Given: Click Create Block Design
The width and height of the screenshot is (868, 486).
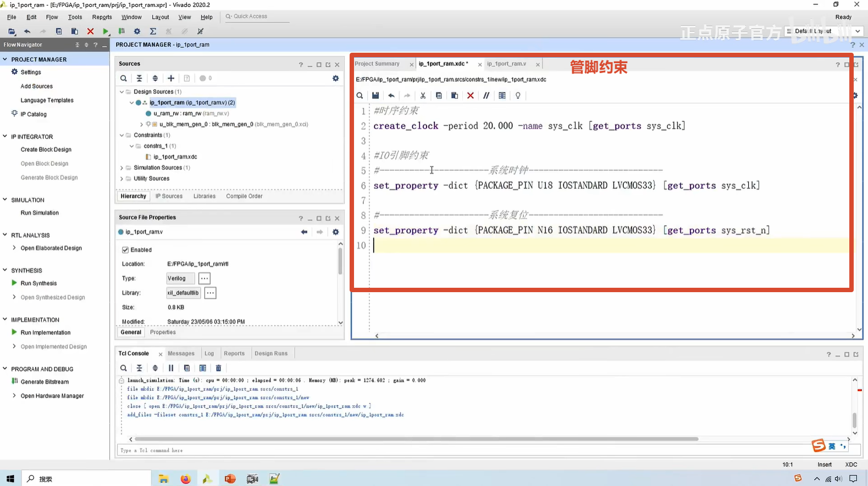Looking at the screenshot, I should (46, 149).
